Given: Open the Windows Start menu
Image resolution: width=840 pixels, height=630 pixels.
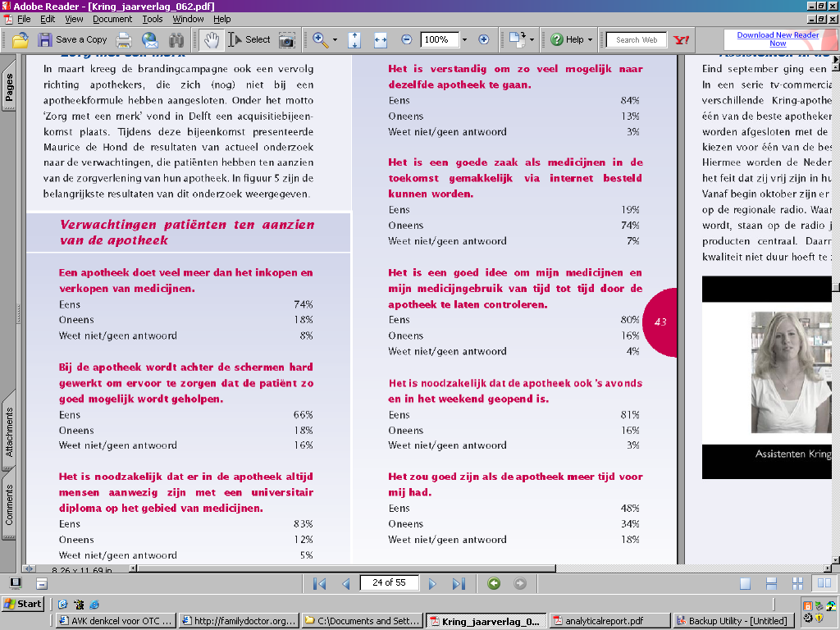Looking at the screenshot, I should click(x=22, y=605).
